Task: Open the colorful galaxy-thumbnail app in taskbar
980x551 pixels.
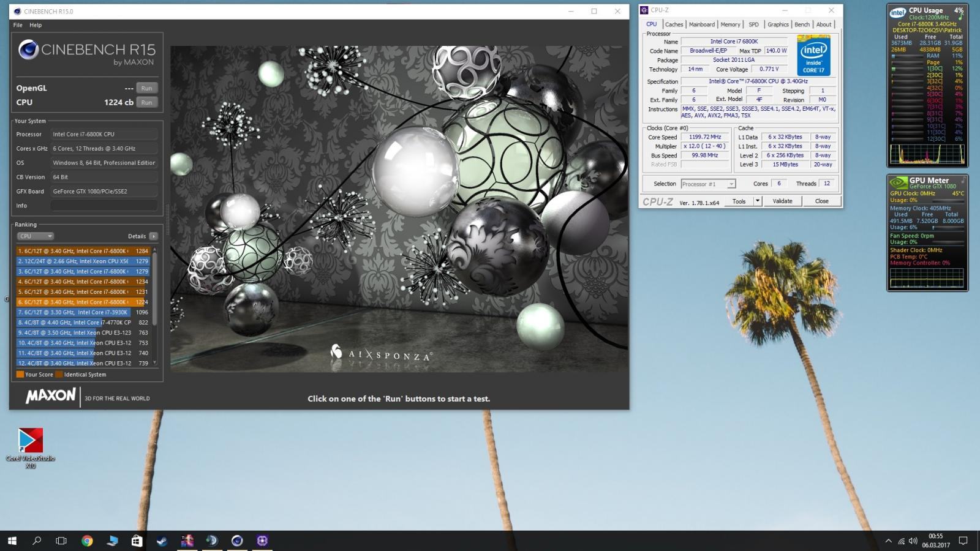Action: (x=187, y=541)
